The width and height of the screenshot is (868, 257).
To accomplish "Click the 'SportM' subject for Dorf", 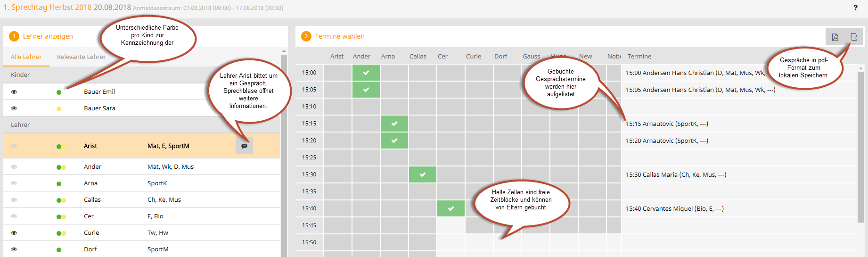I will click(x=158, y=249).
